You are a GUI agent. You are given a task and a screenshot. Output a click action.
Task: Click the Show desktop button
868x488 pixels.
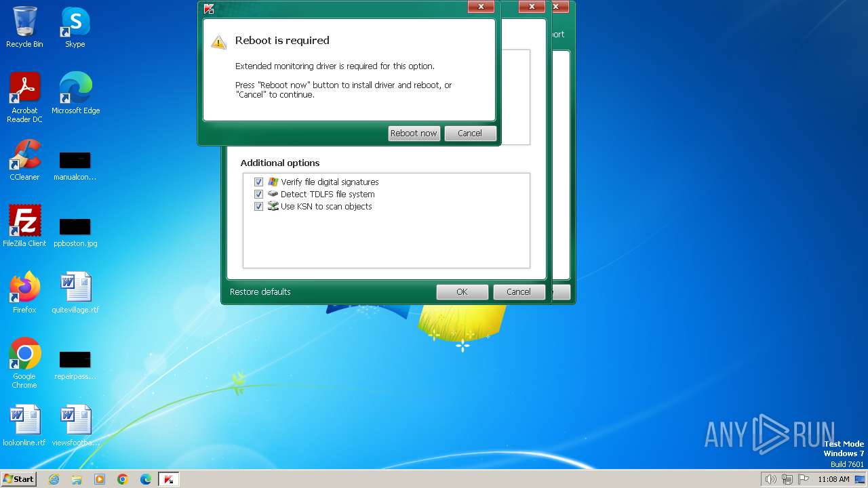(861, 479)
